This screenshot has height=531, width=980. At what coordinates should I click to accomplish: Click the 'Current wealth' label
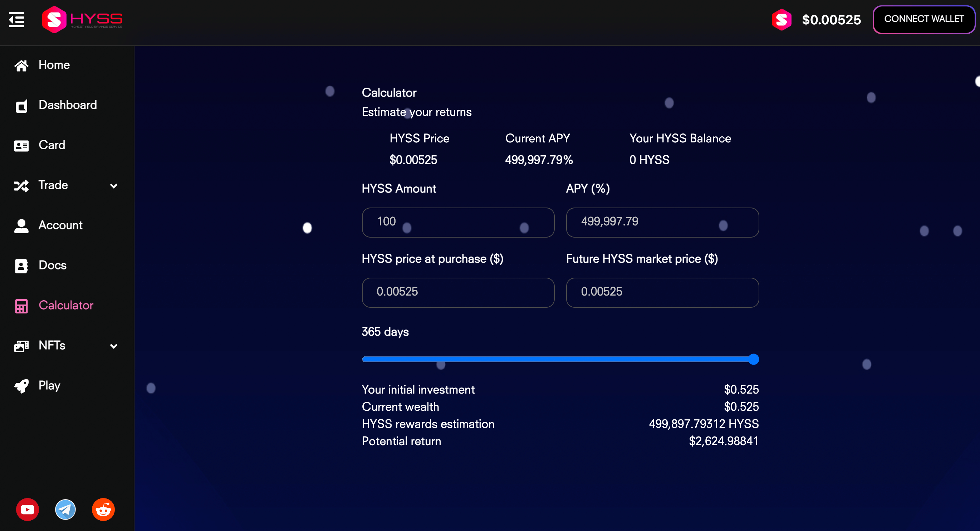[400, 407]
